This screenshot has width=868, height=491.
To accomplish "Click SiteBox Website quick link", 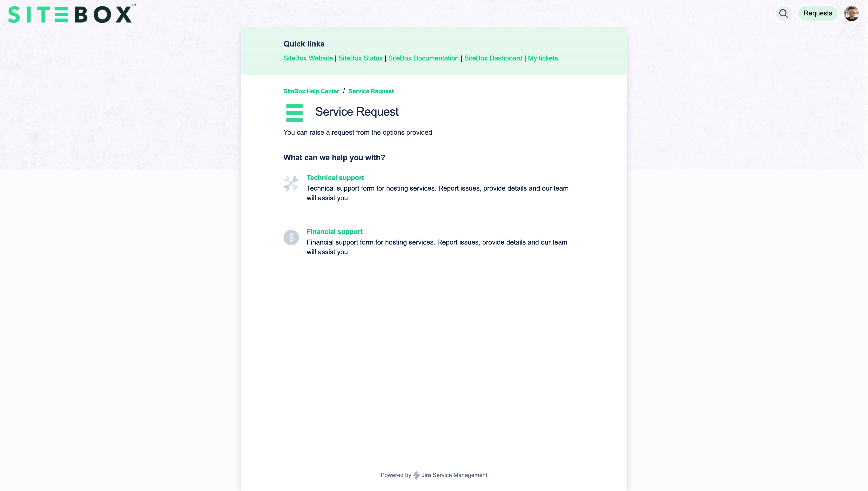I will 308,58.
